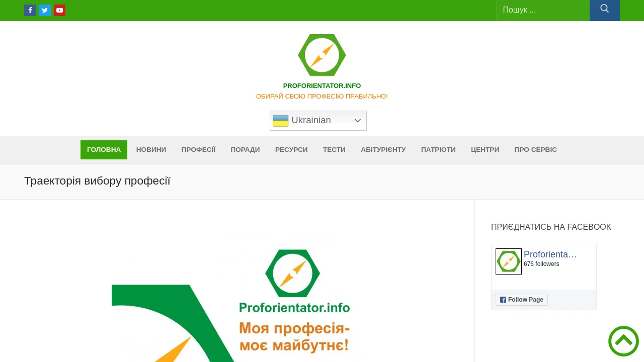Click the Facebook widget page avatar
The width and height of the screenshot is (644, 362).
pyautogui.click(x=508, y=261)
